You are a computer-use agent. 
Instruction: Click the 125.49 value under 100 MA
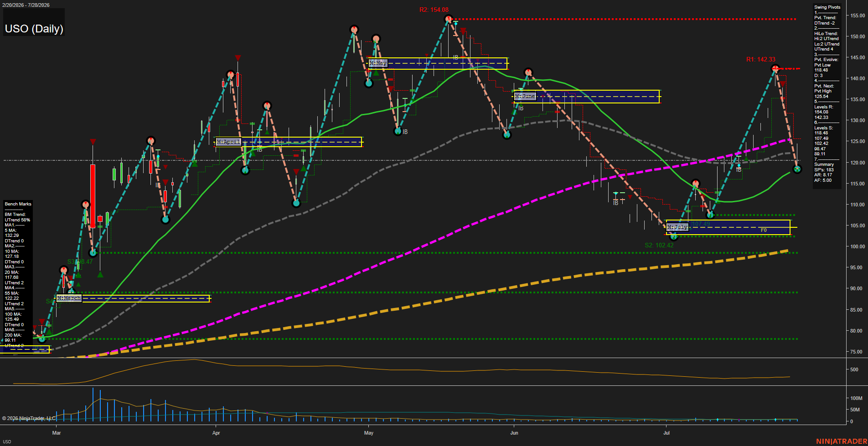[x=12, y=319]
